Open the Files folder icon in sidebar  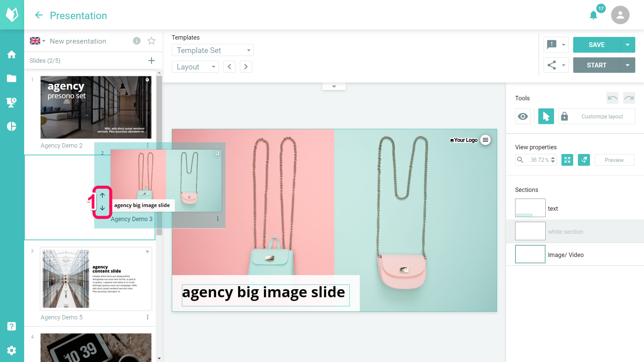[12, 78]
